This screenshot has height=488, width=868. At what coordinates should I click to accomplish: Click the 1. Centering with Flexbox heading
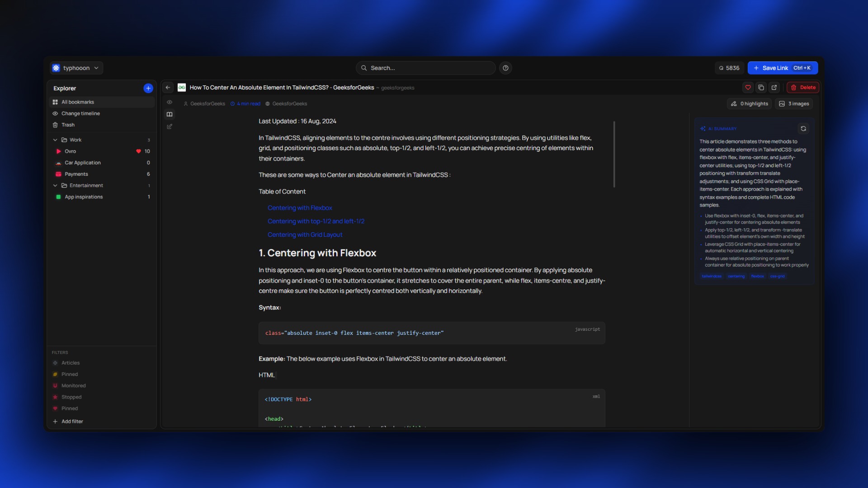317,253
